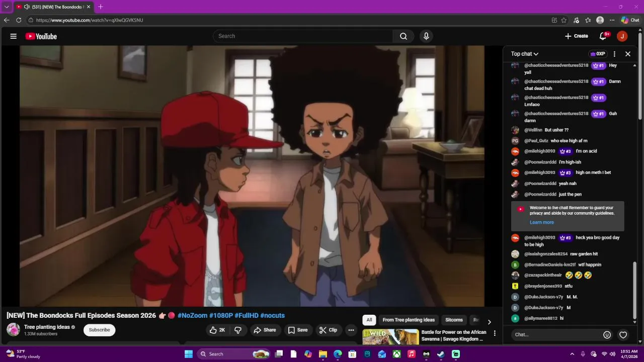Open Battle for Power video thumbnail

390,337
